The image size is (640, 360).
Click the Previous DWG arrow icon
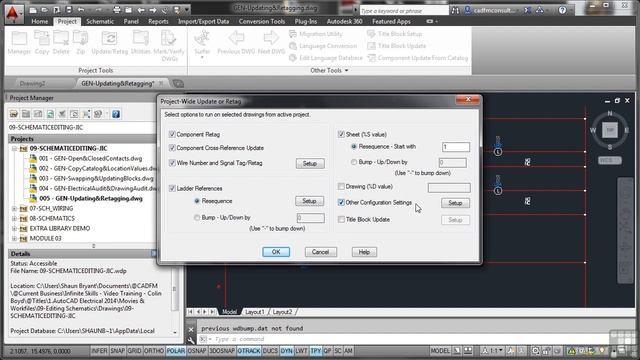point(236,39)
